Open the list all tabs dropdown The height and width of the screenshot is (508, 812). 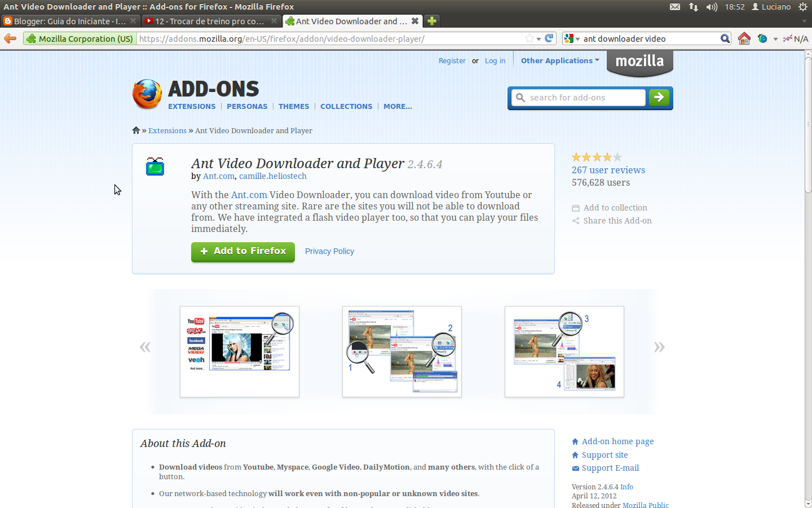click(804, 21)
